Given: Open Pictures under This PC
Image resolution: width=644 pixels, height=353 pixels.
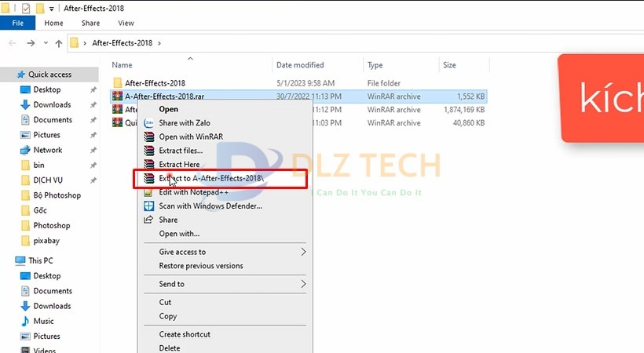Looking at the screenshot, I should pos(46,337).
